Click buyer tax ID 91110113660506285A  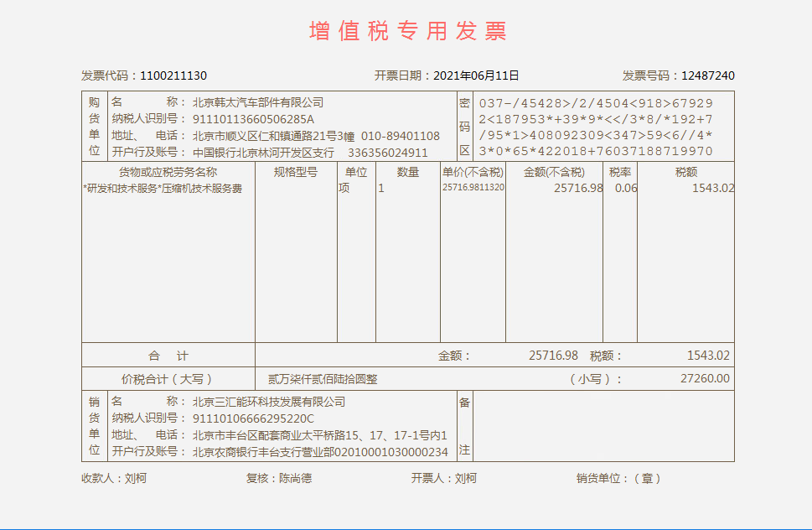pos(253,119)
